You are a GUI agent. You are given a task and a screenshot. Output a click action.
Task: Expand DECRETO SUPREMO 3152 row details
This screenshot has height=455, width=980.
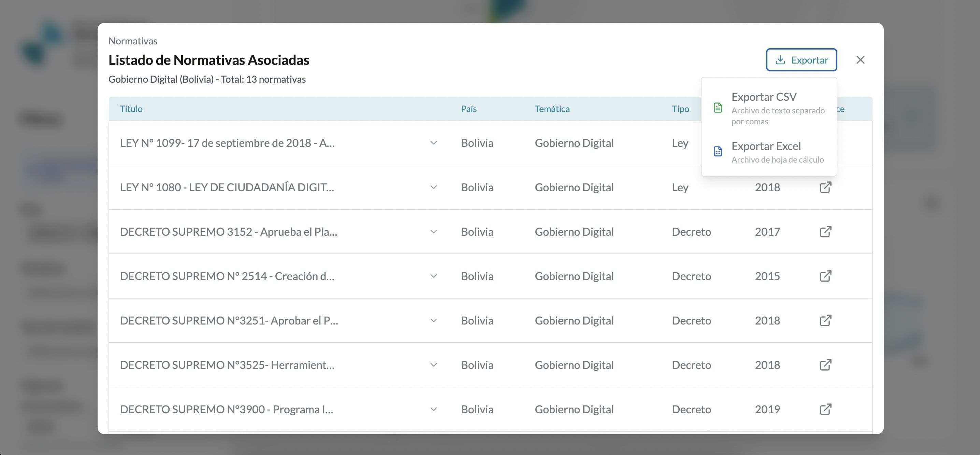tap(433, 232)
